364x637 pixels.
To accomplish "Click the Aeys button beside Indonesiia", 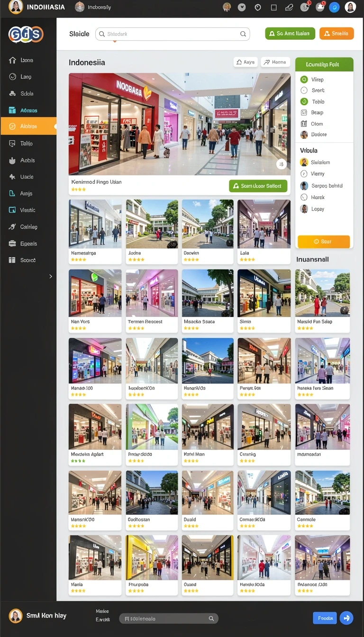I will (x=246, y=62).
